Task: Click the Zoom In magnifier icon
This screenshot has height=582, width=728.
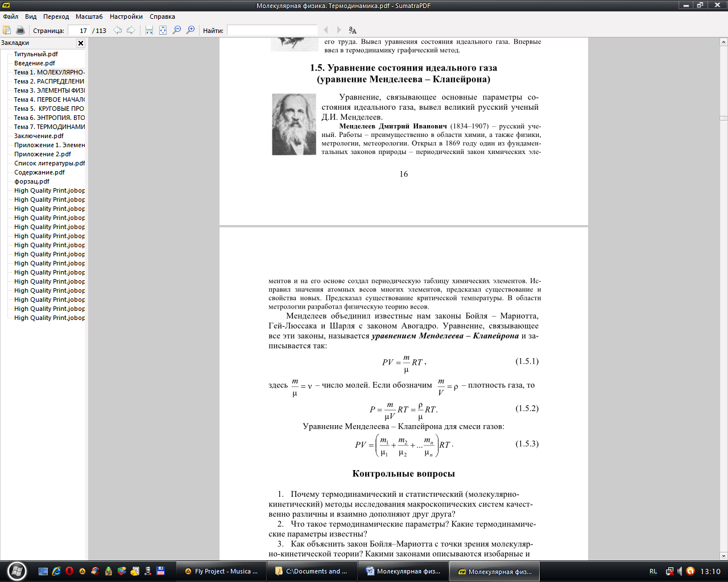Action: point(191,30)
